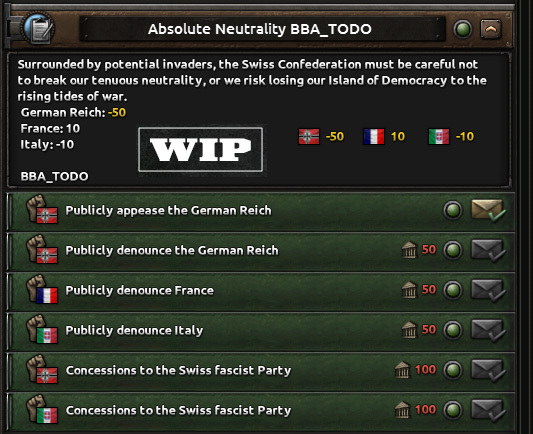Screen dimensions: 533x434
Task: Click the clipboard decisions category icon
Action: click(38, 28)
